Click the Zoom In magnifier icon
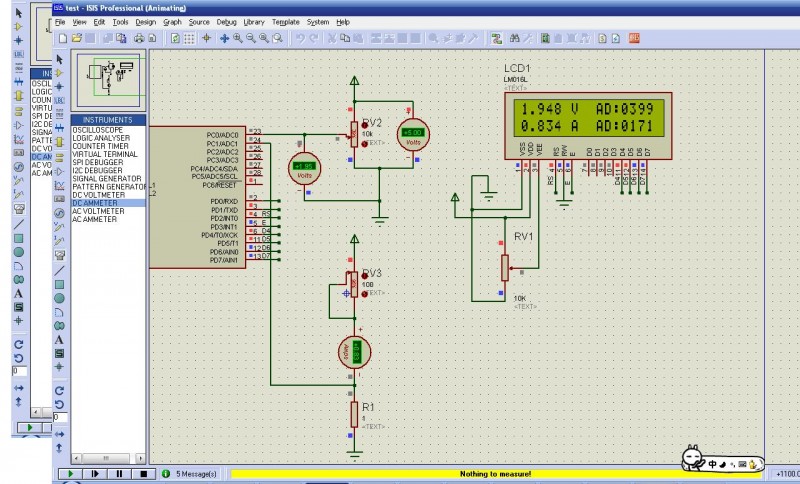The width and height of the screenshot is (800, 484). pyautogui.click(x=238, y=38)
